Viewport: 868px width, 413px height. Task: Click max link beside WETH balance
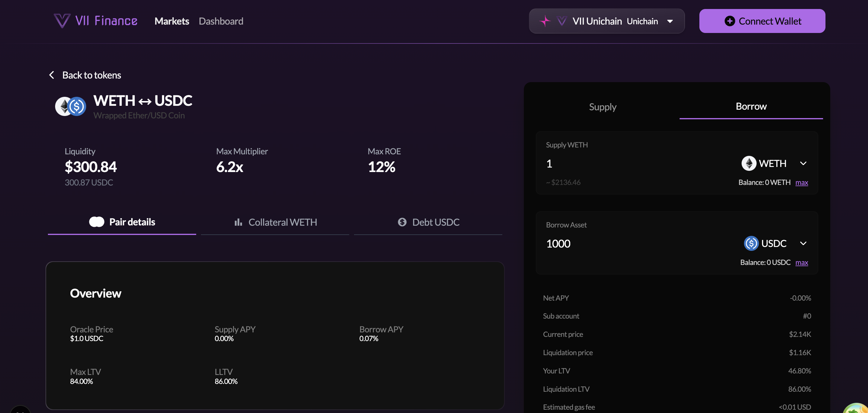(802, 183)
